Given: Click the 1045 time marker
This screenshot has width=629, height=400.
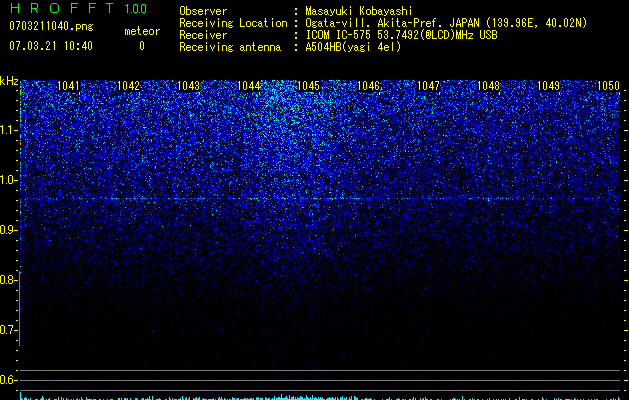Looking at the screenshot, I should click(308, 86).
